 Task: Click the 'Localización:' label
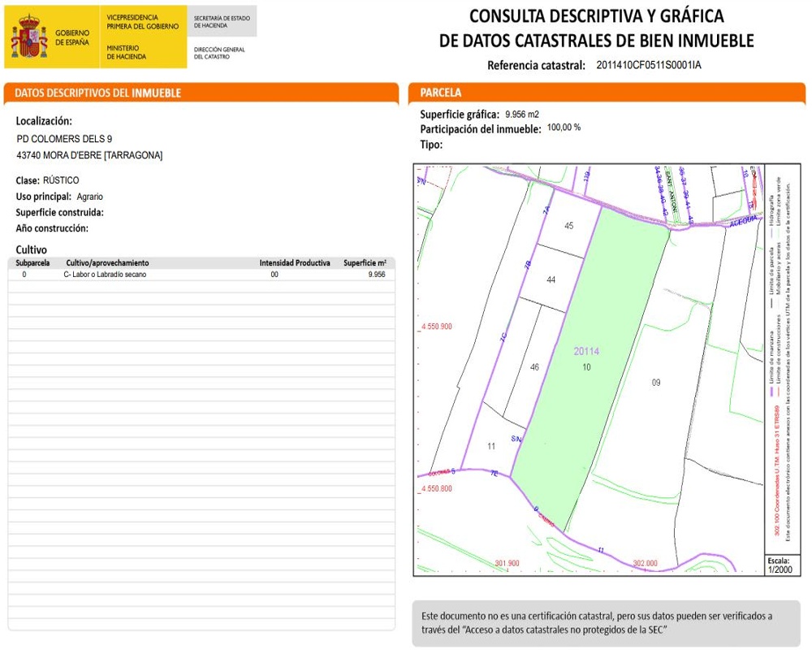tap(44, 121)
